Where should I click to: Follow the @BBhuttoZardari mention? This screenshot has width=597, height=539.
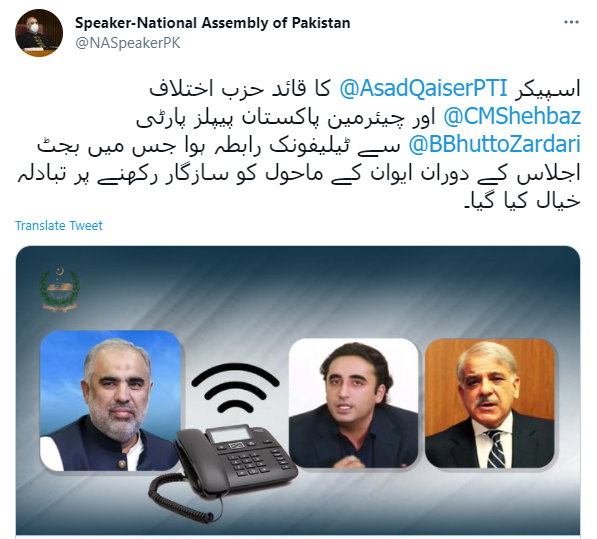click(x=494, y=144)
